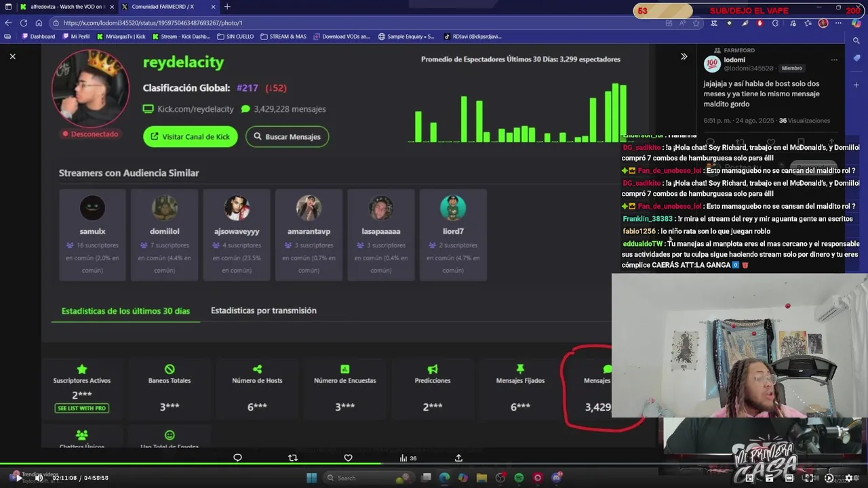Click the browser home icon

point(39,22)
